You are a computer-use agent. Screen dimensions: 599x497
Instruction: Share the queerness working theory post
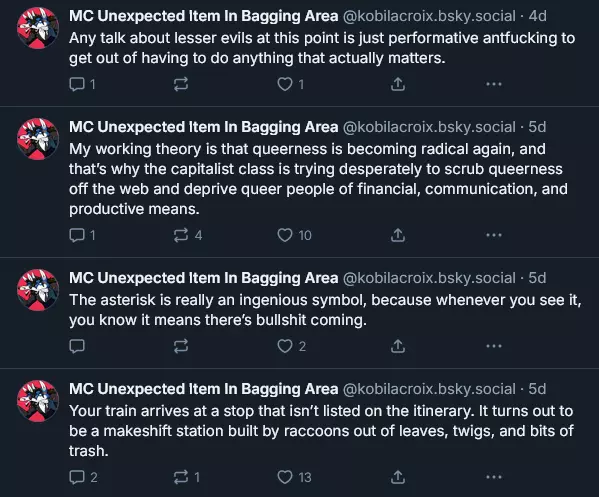(x=398, y=235)
